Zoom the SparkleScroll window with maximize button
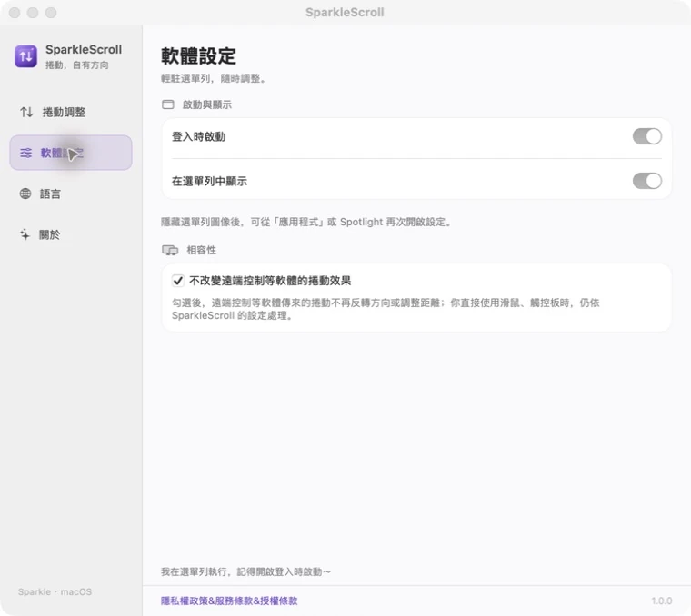 point(51,13)
